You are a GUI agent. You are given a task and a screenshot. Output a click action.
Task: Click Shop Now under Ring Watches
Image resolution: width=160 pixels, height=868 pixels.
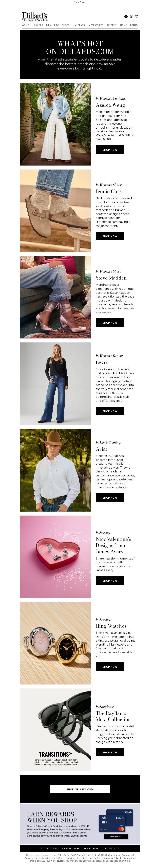pyautogui.click(x=110, y=667)
